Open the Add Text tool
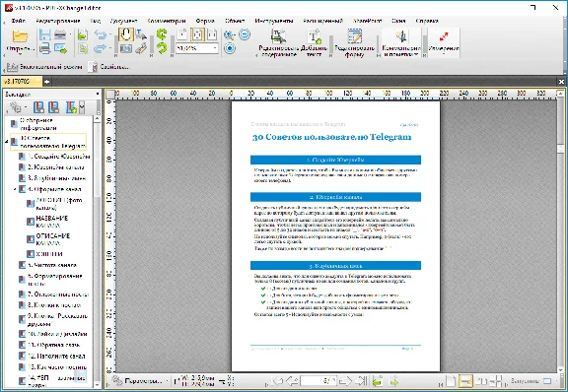Screen dimensions: 568x392 click(314, 42)
